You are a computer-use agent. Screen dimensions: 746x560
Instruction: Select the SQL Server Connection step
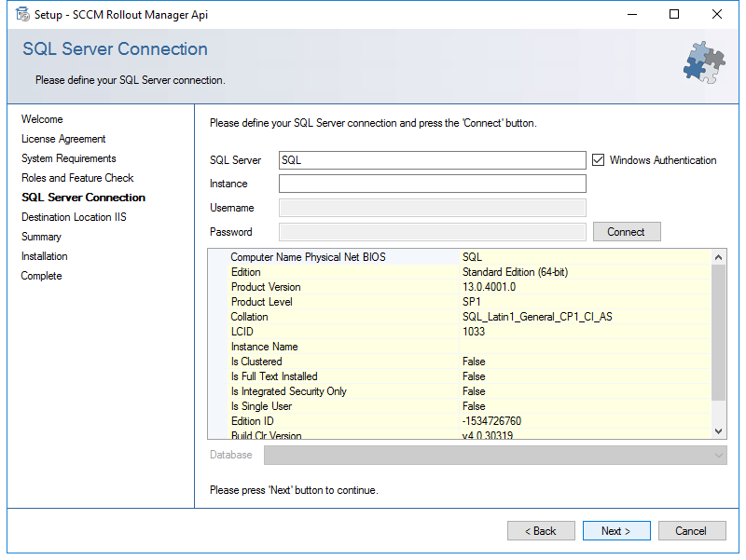coord(83,198)
